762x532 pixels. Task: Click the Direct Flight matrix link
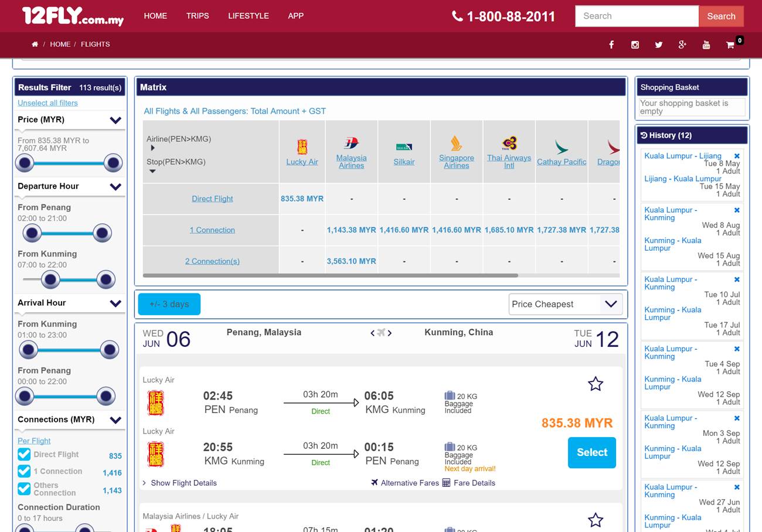(x=212, y=199)
